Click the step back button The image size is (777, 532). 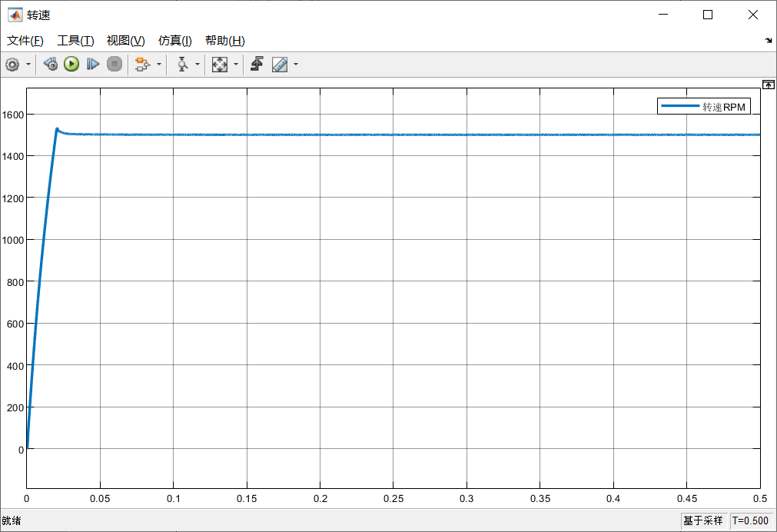[51, 65]
